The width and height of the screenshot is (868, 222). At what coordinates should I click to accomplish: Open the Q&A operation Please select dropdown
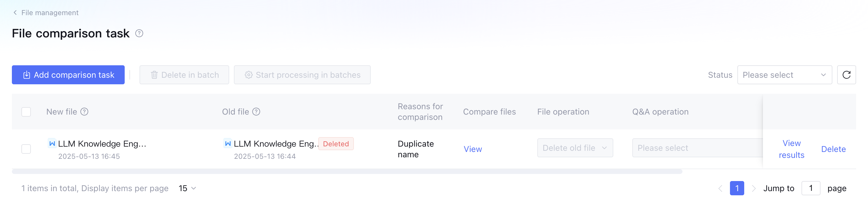click(696, 148)
